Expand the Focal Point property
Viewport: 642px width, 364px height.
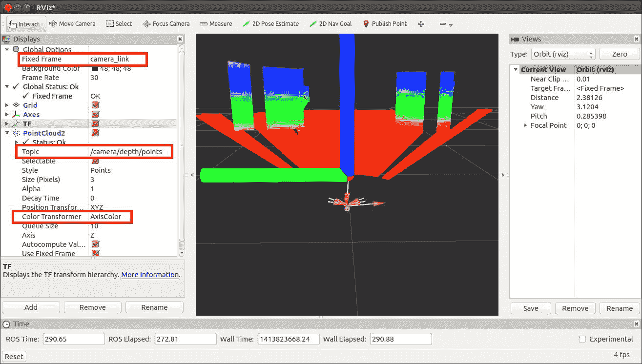tap(525, 125)
